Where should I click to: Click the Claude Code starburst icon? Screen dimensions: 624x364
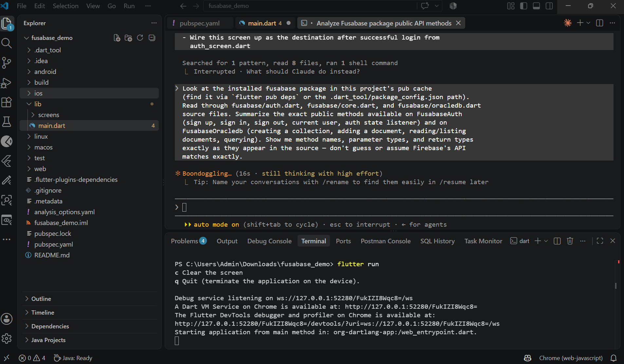click(568, 23)
